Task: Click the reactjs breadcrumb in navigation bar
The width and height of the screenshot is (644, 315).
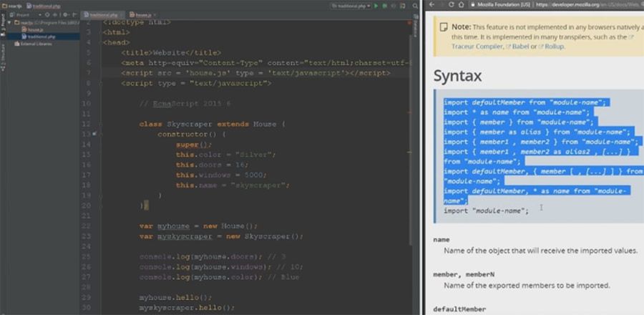Action: 11,6
